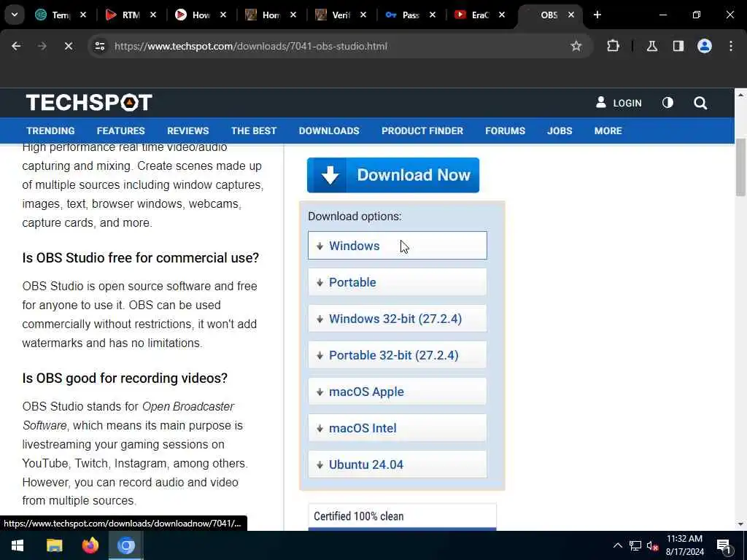
Task: Choose the macOS Intel download
Action: click(398, 428)
